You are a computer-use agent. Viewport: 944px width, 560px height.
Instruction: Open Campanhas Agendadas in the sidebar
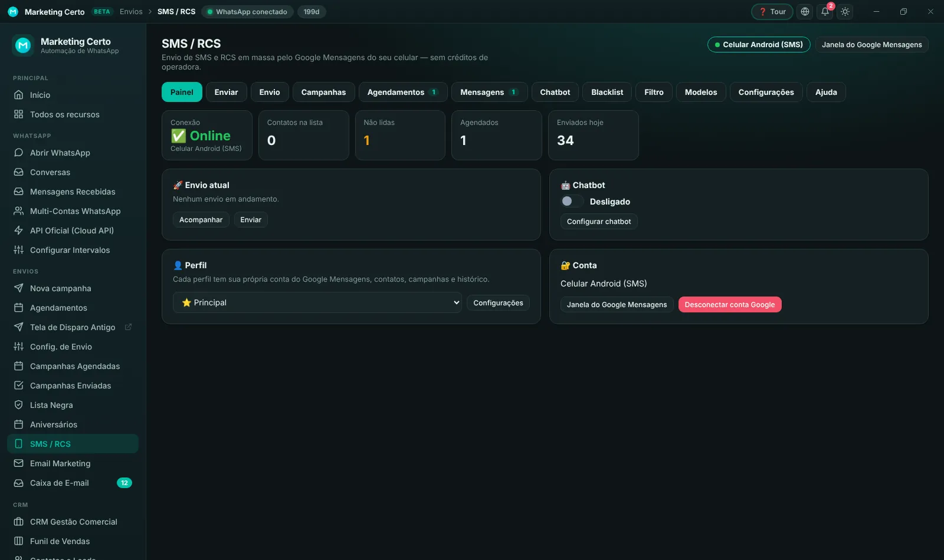point(73,366)
